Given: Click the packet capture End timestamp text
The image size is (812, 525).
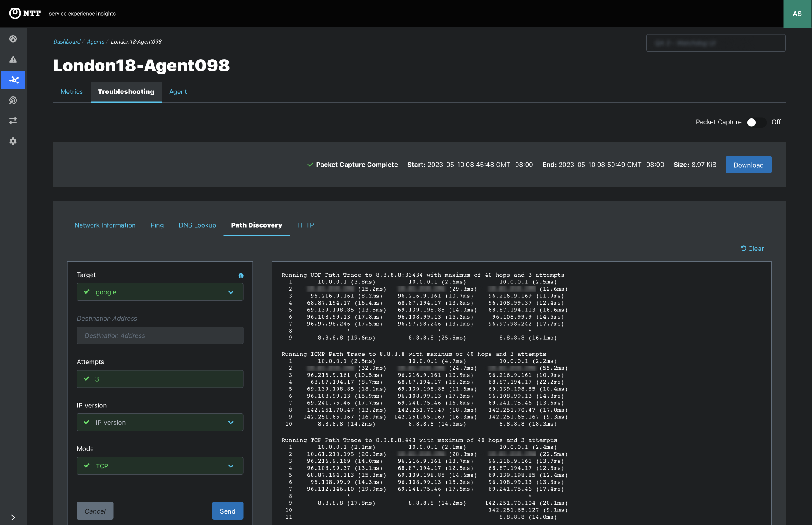Looking at the screenshot, I should tap(603, 165).
